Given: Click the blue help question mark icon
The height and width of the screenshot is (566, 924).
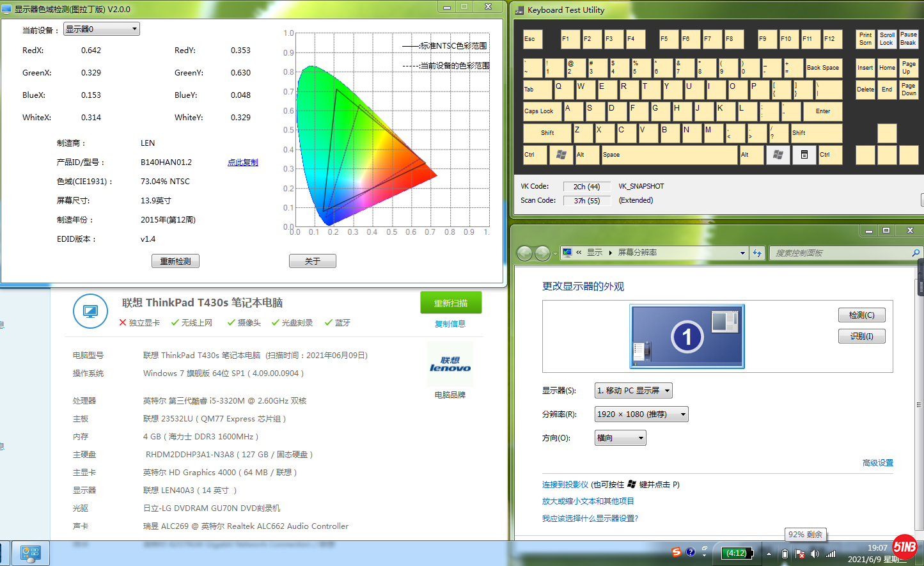Looking at the screenshot, I should pos(691,553).
